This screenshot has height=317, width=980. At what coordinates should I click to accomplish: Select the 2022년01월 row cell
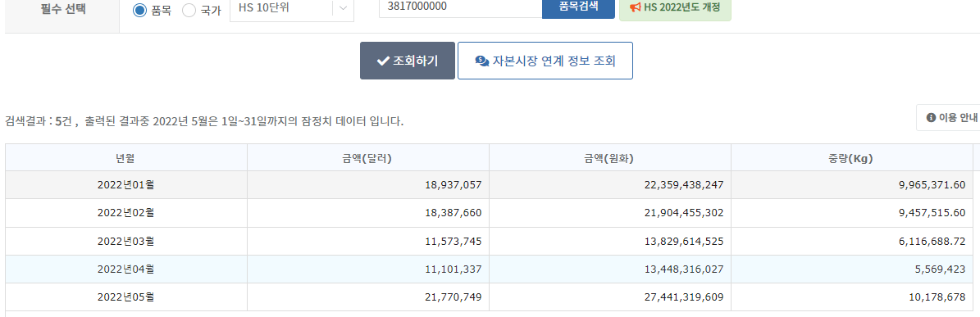coord(126,184)
